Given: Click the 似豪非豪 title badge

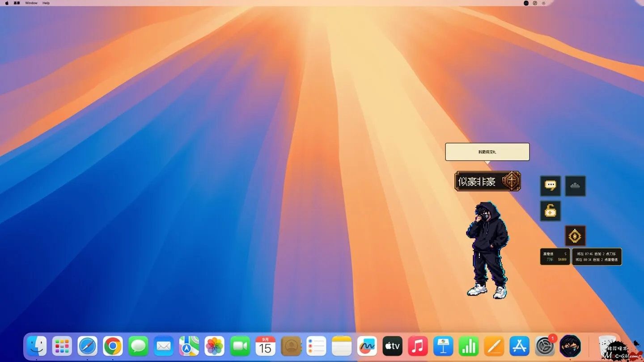Looking at the screenshot, I should (487, 181).
